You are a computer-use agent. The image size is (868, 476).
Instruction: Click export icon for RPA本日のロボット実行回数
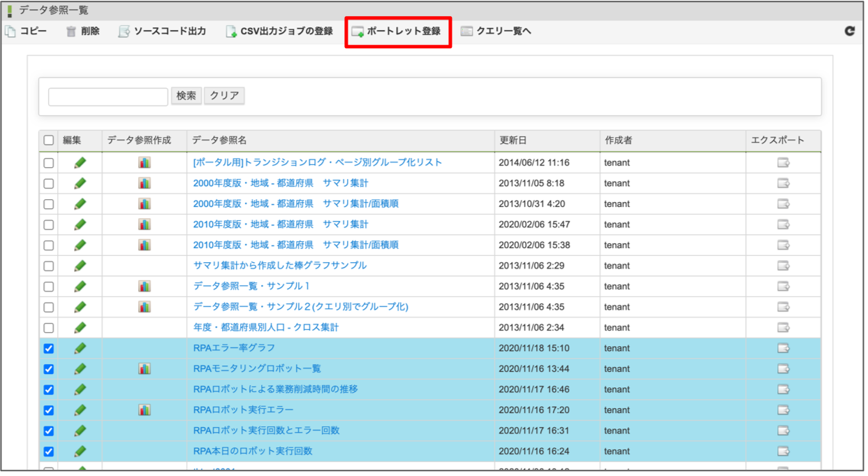(783, 451)
